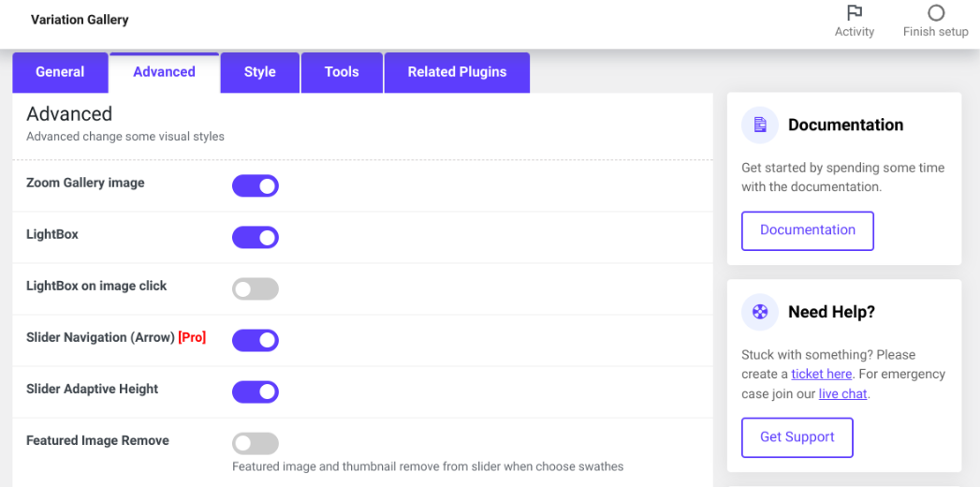This screenshot has height=487, width=980.
Task: Select the Advanced tab
Action: tap(164, 72)
